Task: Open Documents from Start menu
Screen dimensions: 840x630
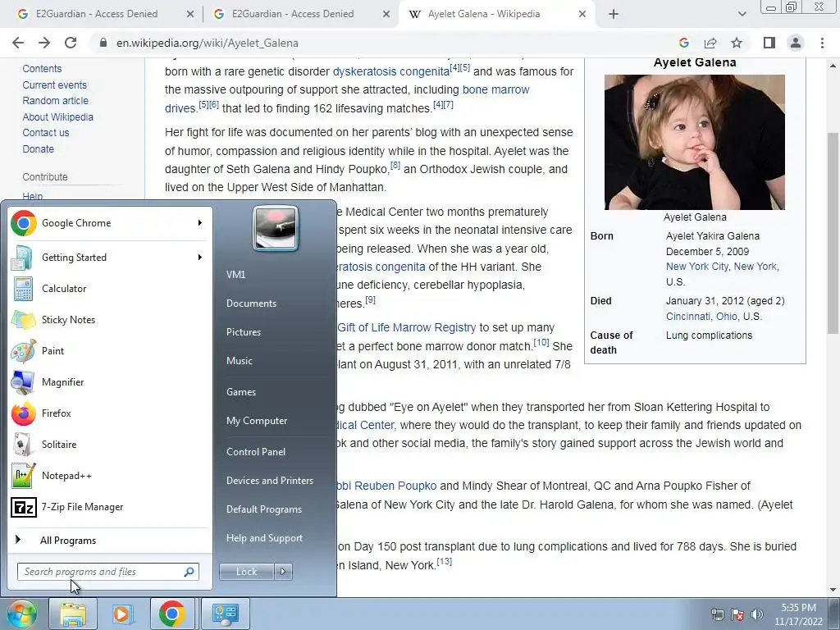Action: (x=251, y=304)
